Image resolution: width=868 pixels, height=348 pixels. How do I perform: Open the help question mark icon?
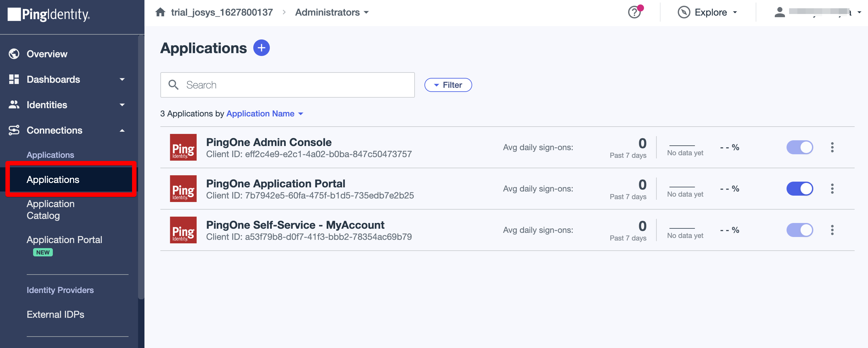coord(634,12)
